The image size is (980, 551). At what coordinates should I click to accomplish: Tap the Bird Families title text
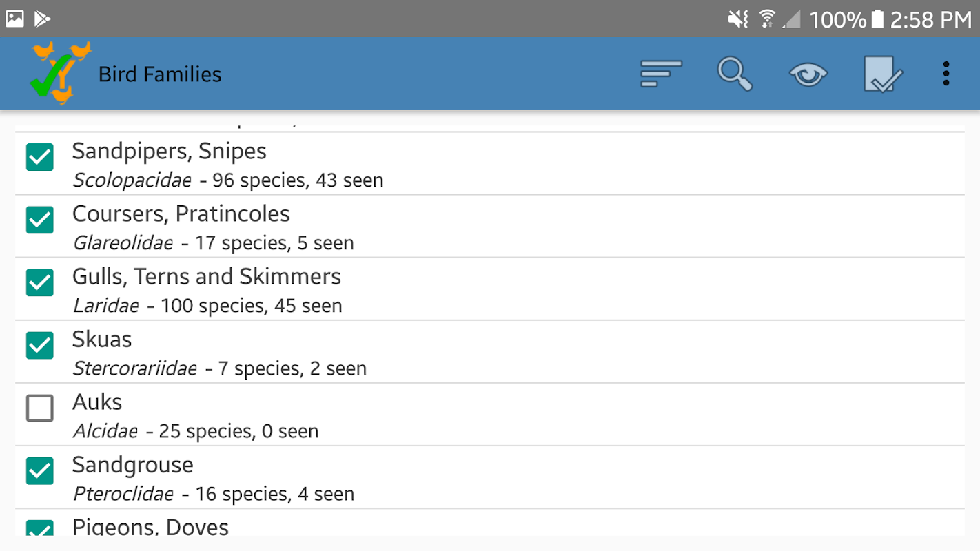tap(160, 74)
